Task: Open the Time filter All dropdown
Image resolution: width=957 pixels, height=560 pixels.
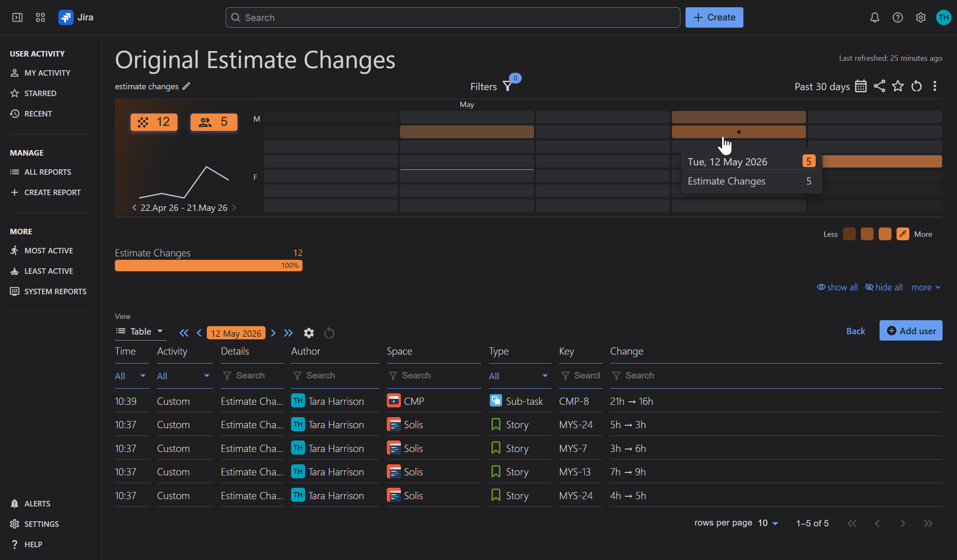Action: pyautogui.click(x=131, y=376)
